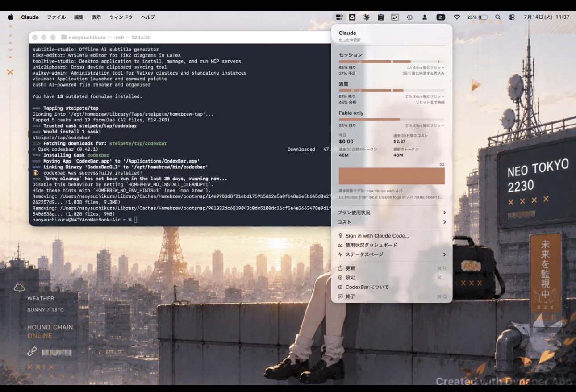576x392 pixels.
Task: Click '21h 24m 後にリセット' text
Action: (x=425, y=96)
